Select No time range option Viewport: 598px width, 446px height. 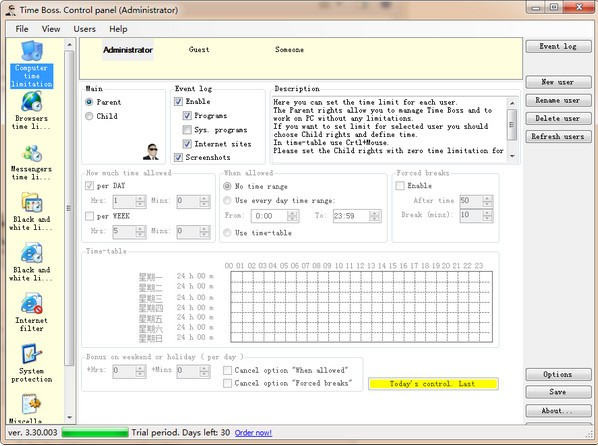coord(227,186)
